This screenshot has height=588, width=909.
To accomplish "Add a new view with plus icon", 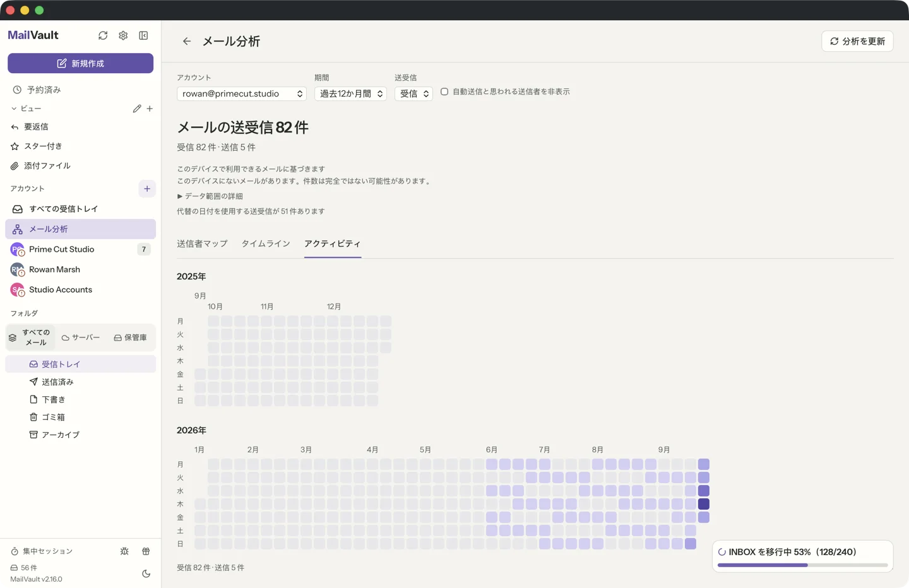I will pos(150,109).
